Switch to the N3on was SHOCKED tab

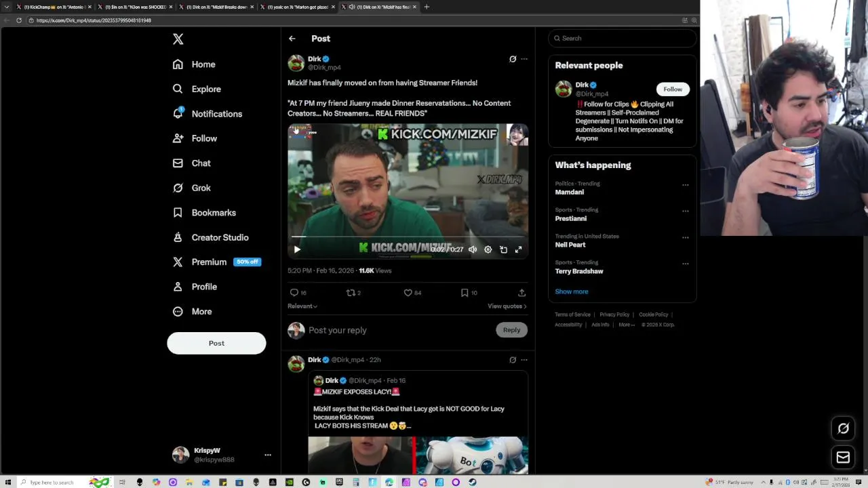click(x=136, y=7)
